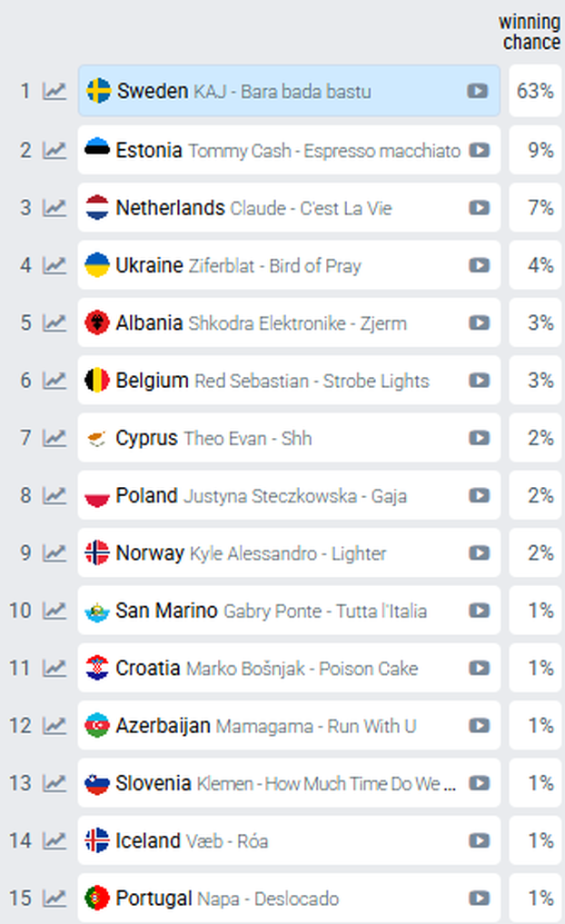565x924 pixels.
Task: Play the video for Poland's Gaja
Action: [479, 495]
